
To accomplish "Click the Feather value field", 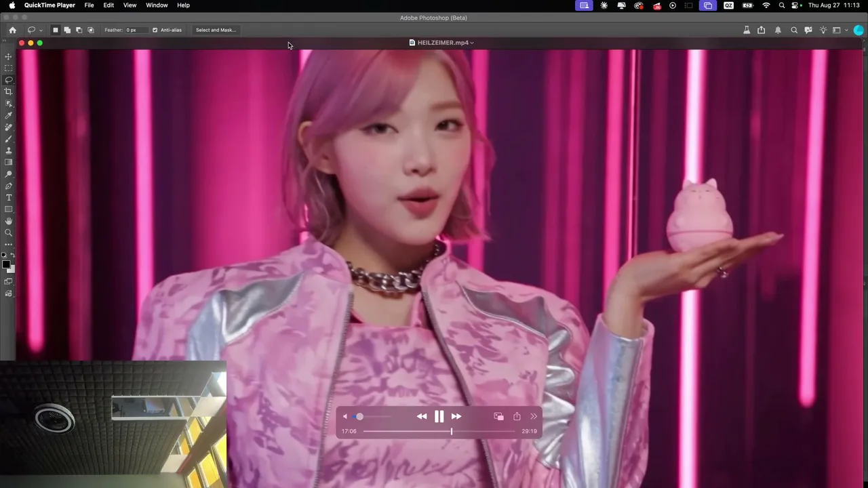I will point(136,30).
